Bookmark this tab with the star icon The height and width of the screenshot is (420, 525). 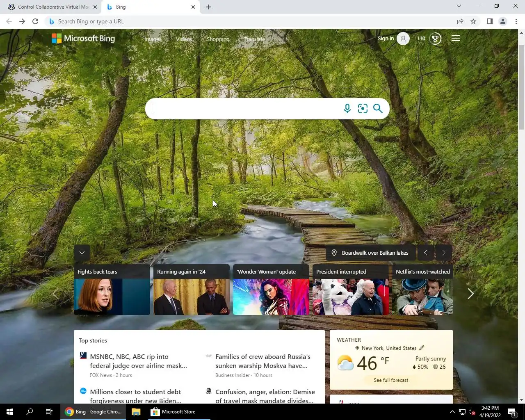473,21
